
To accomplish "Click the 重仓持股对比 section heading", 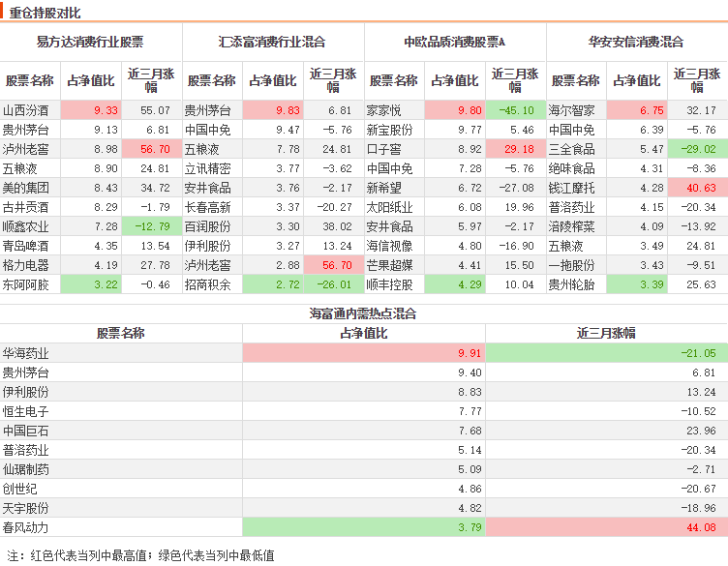I will (x=45, y=13).
